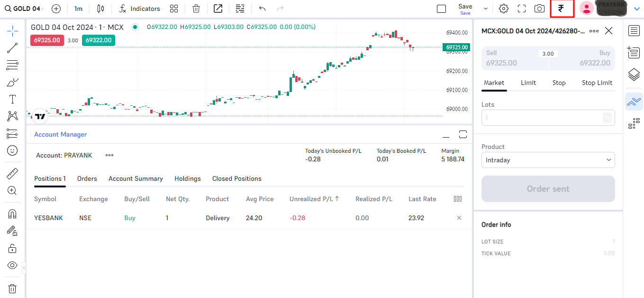Maximize the Account Manager panel
644x298 pixels.
[463, 134]
